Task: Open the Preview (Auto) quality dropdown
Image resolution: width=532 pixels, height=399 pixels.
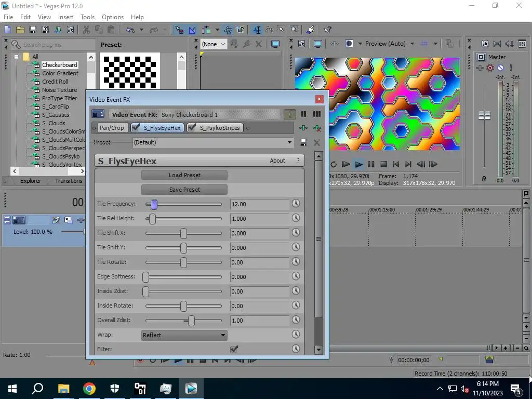Action: 412,44
